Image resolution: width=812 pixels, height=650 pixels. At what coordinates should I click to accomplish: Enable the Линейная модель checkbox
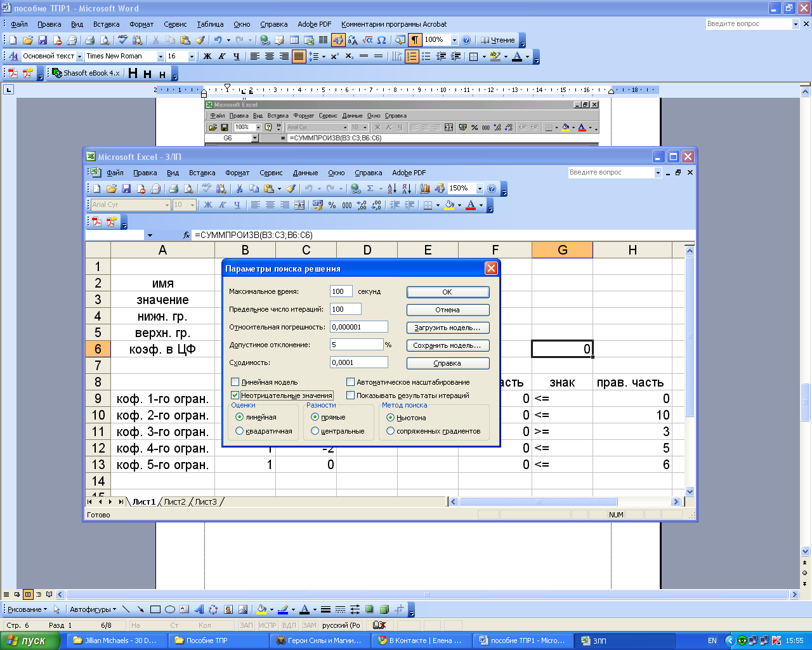pyautogui.click(x=235, y=382)
